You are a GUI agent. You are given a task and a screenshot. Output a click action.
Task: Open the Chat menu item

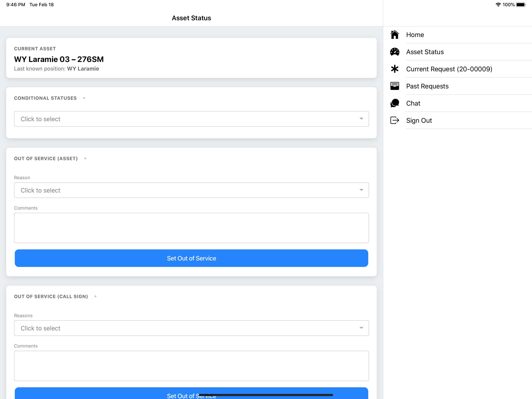[457, 103]
